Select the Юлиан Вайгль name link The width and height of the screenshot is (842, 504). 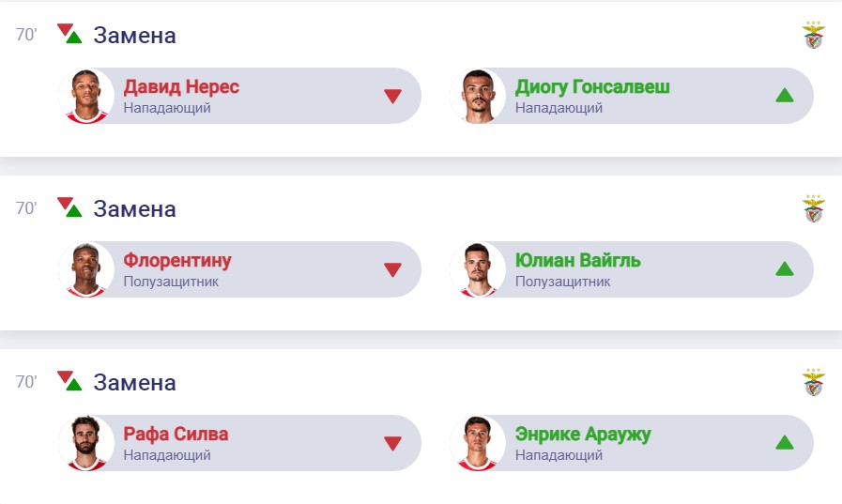[x=577, y=261]
